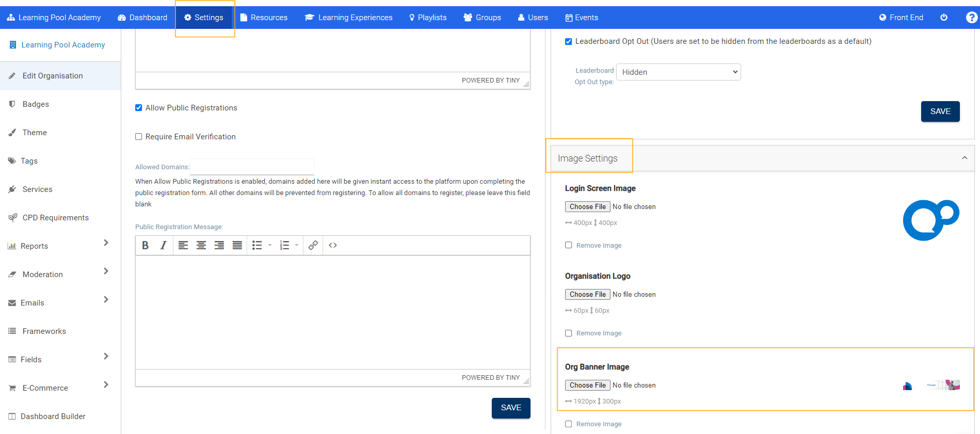Apply center text alignment in editor
This screenshot has height=434, width=980.
point(201,246)
